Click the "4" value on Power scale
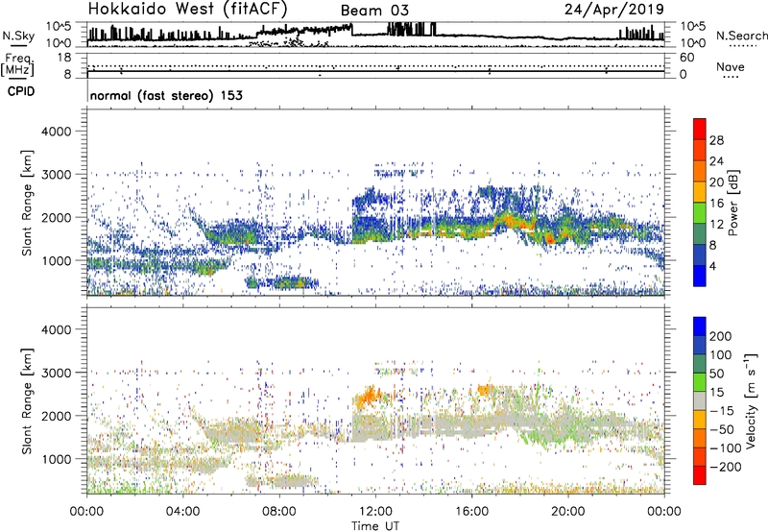Screen dimensions: 768x532 point(712,266)
